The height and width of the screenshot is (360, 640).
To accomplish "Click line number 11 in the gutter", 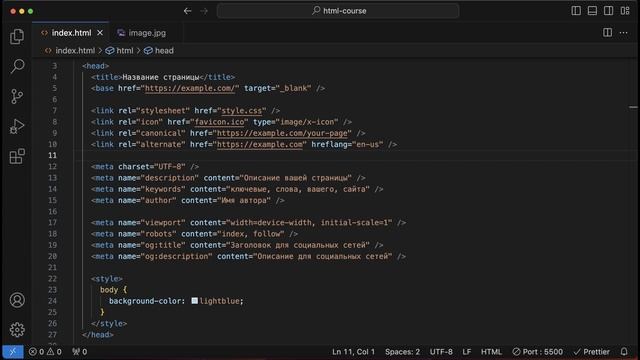I will (52, 156).
